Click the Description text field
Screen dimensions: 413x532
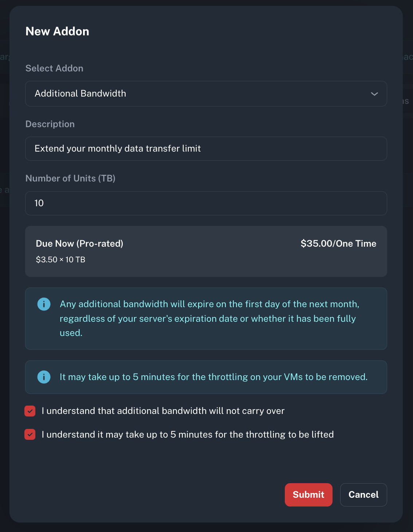click(x=206, y=149)
